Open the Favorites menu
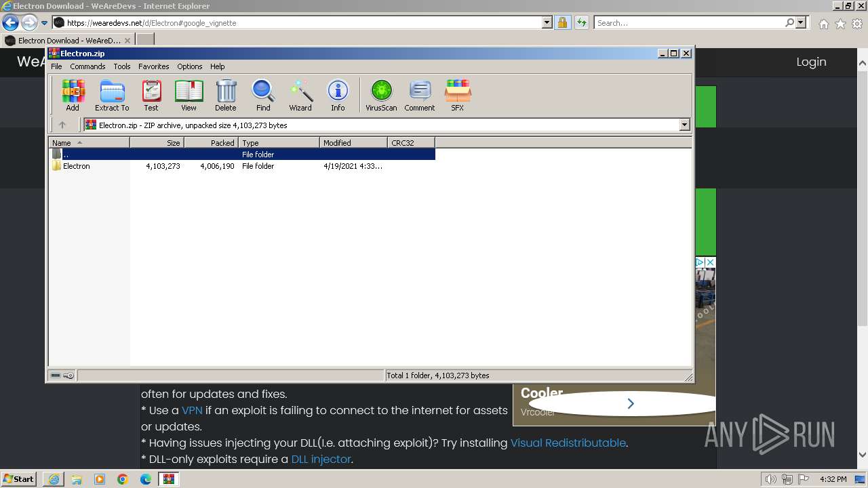 (154, 66)
